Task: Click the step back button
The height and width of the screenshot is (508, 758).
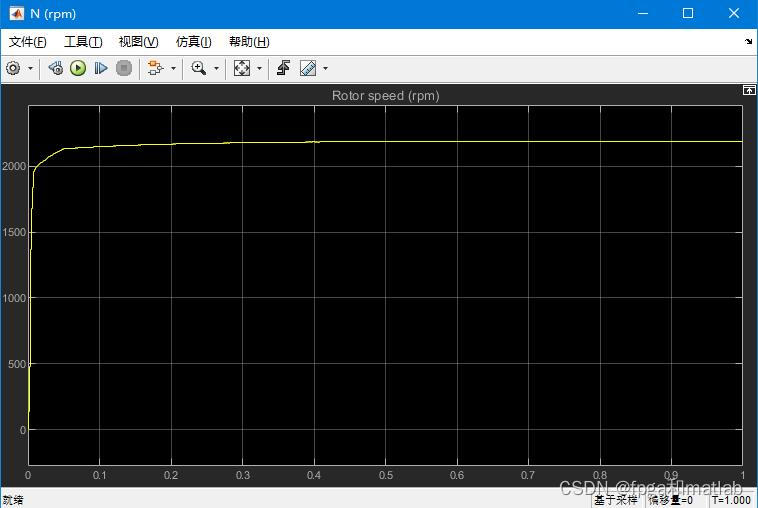Action: tap(56, 68)
